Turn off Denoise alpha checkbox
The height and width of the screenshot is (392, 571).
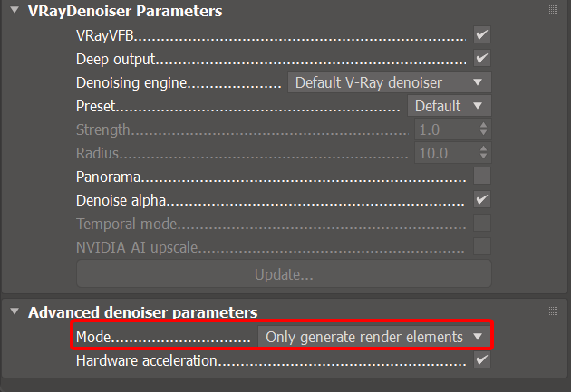tap(482, 199)
